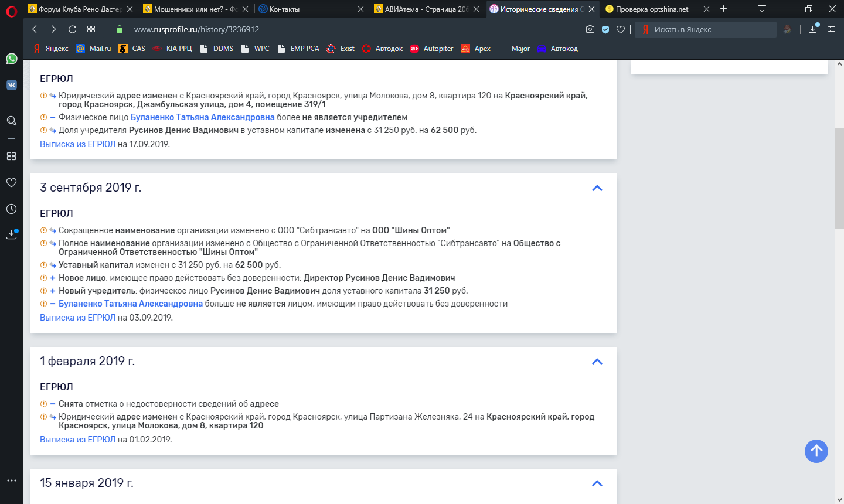Open the sidebar history clock icon
Viewport: 844px width, 504px height.
click(x=11, y=209)
